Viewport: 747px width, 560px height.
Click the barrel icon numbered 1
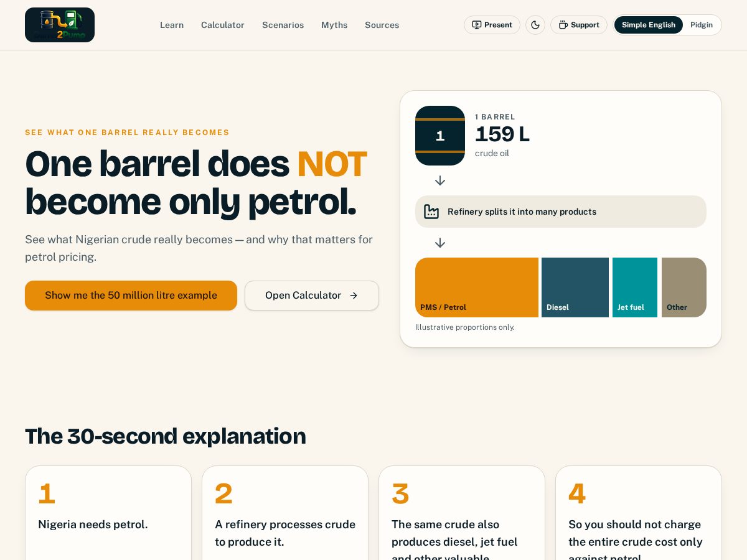[x=440, y=136]
